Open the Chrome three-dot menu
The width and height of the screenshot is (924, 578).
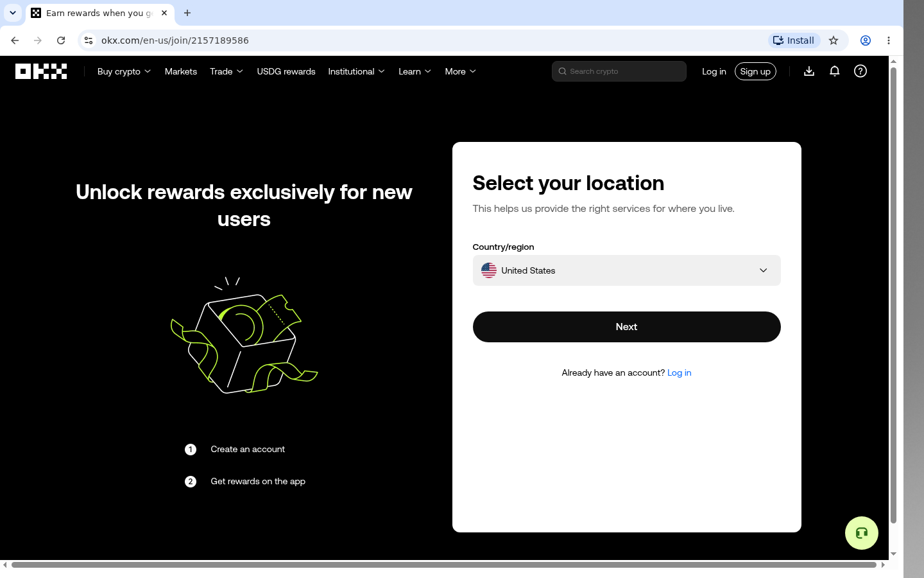889,40
